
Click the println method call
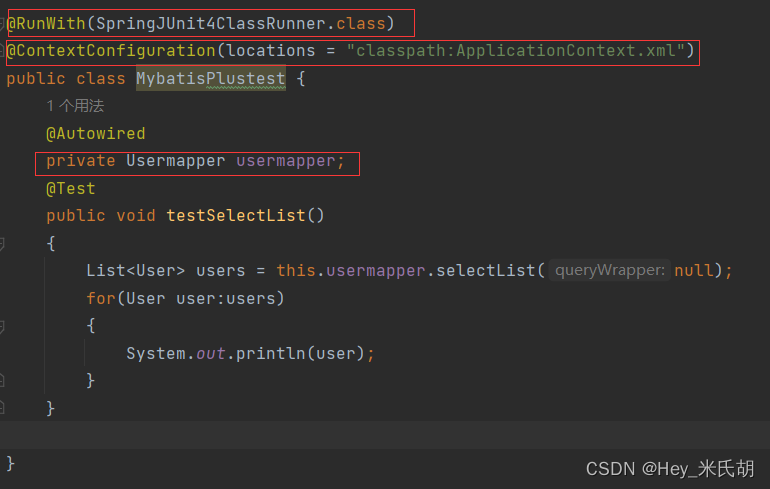271,353
